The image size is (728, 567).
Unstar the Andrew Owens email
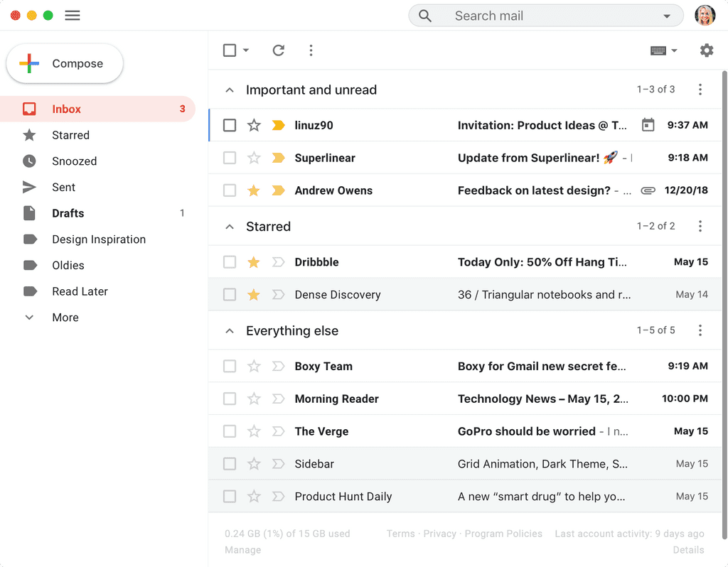coord(254,190)
